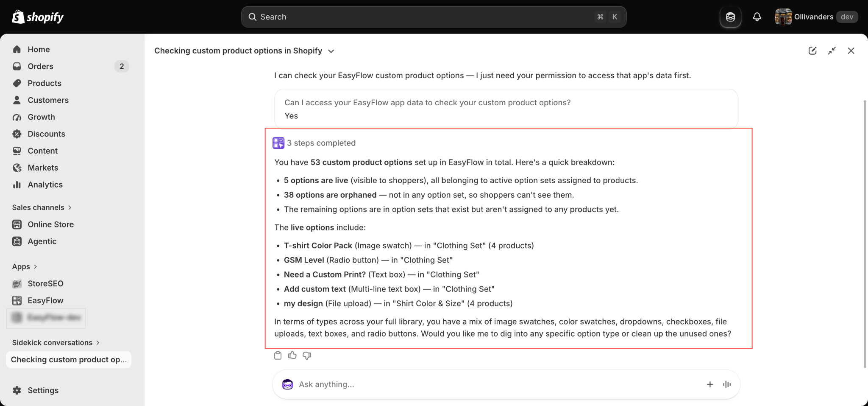Click the Discounts badge icon

click(17, 134)
